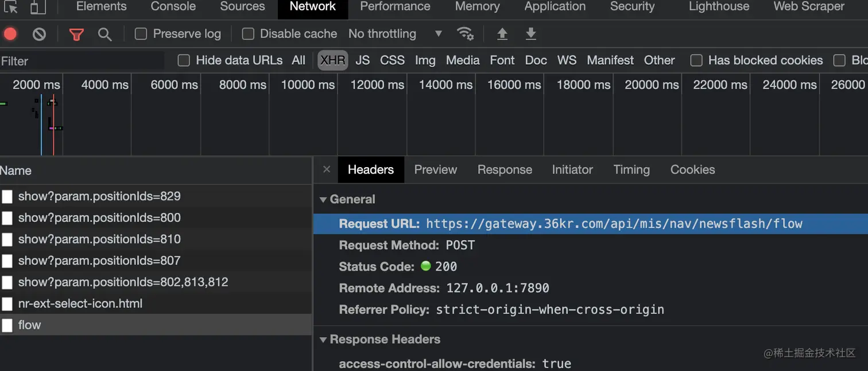Open the Web Scraper panel
Screen dimensions: 868x371
point(809,7)
